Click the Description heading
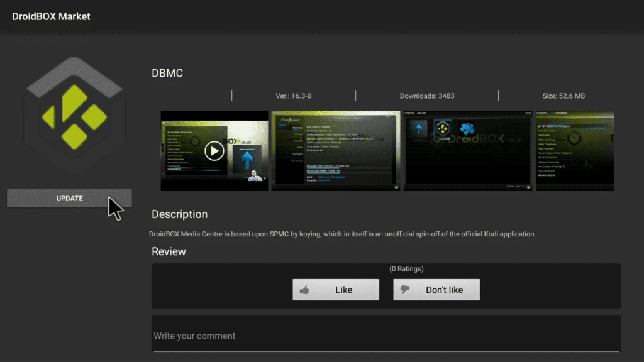 click(x=179, y=214)
